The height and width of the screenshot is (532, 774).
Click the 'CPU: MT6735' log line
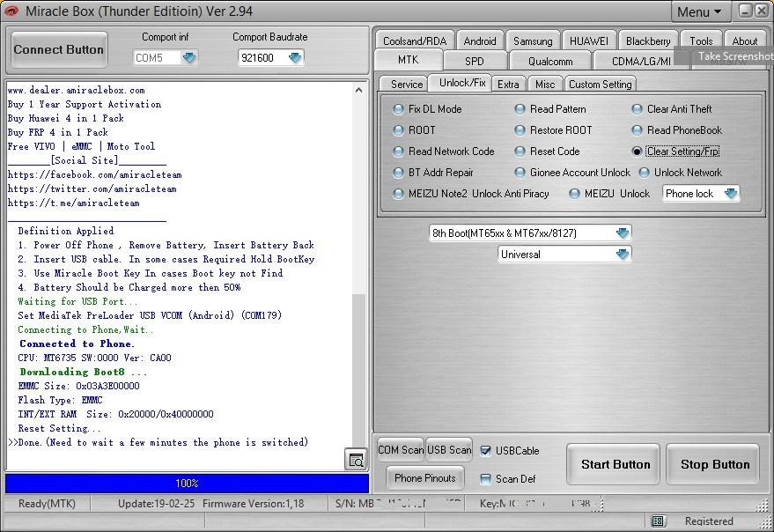click(x=95, y=358)
